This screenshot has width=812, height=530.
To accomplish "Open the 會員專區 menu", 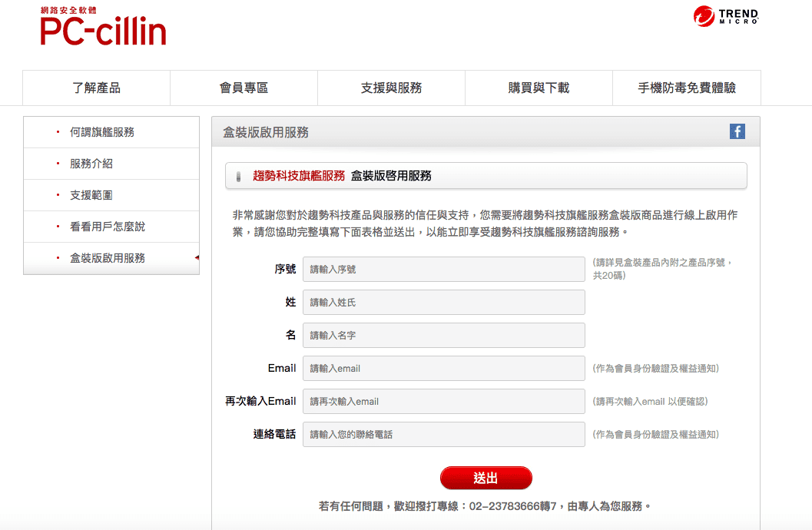I will coord(244,88).
